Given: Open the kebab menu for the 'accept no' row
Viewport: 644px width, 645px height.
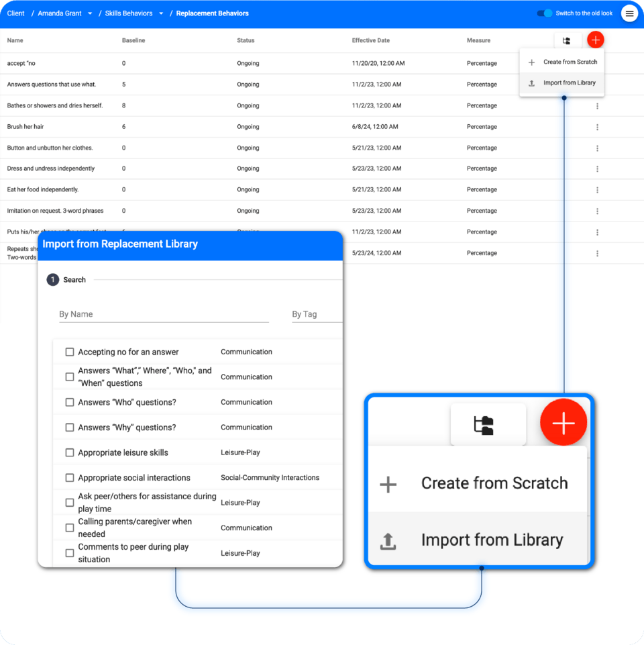Looking at the screenshot, I should 597,63.
